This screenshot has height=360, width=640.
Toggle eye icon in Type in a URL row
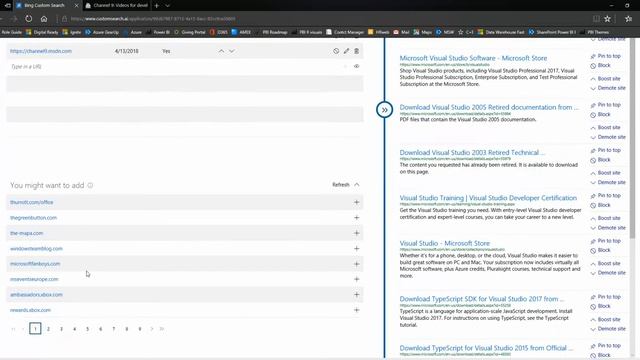click(x=356, y=66)
